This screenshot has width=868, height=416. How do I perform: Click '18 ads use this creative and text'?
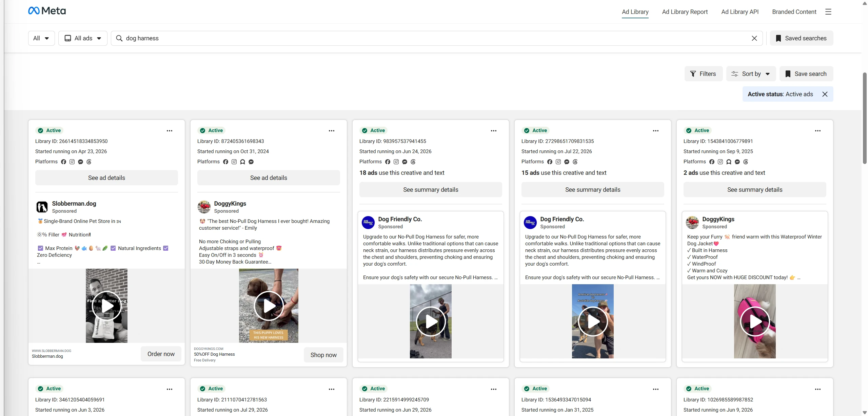(402, 173)
